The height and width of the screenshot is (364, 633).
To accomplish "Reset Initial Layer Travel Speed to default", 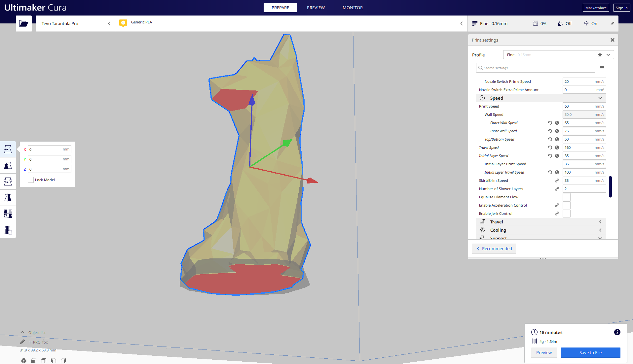I will point(550,172).
